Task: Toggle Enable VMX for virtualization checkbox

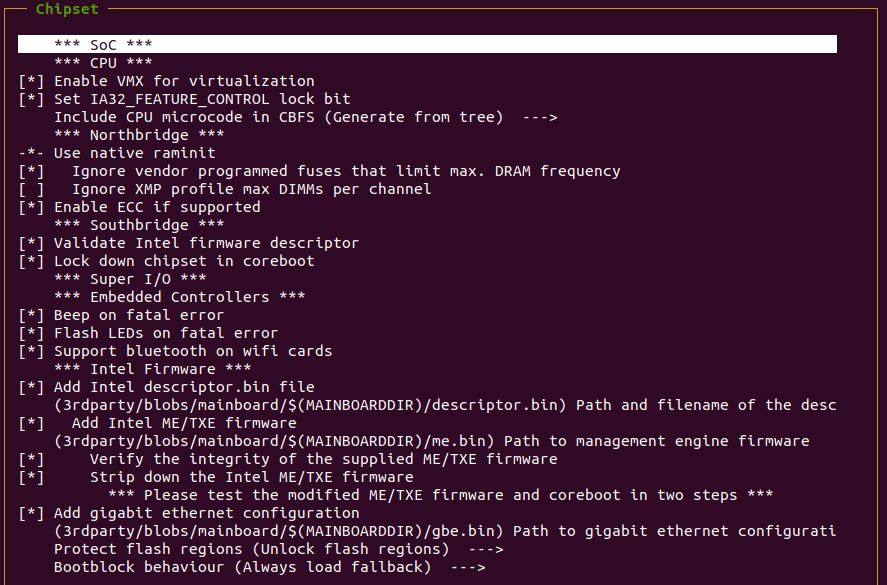Action: tap(32, 81)
